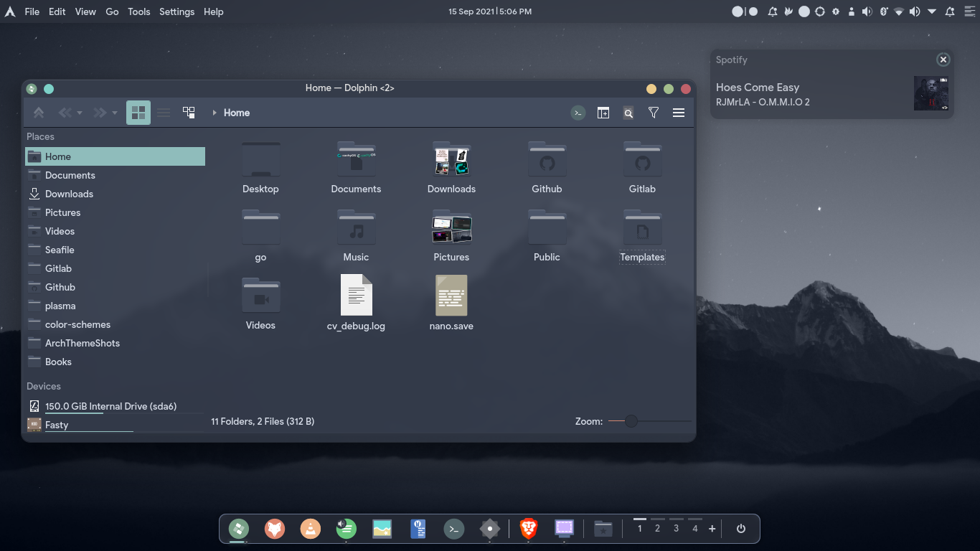Image resolution: width=980 pixels, height=551 pixels.
Task: Switch to Icons view mode
Action: (x=138, y=113)
